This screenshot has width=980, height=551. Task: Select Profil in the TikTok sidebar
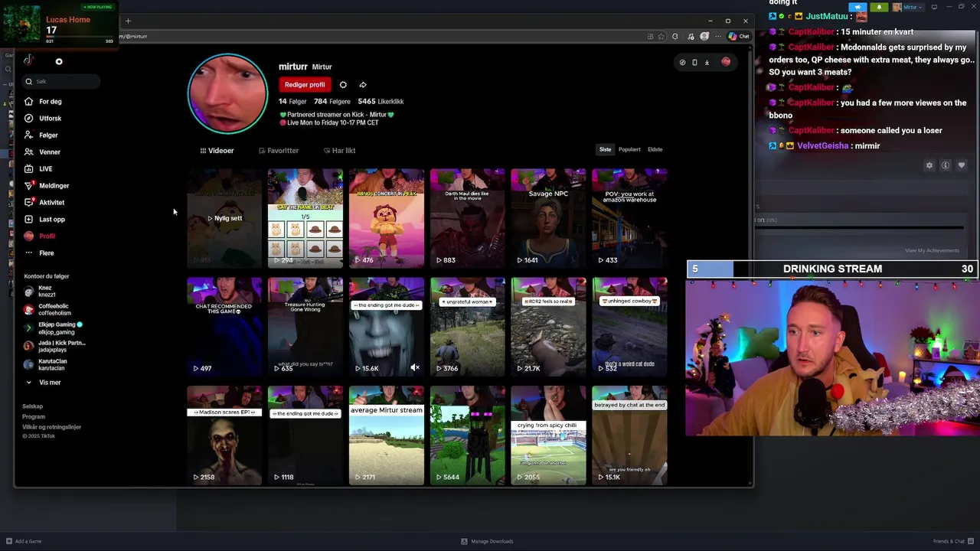tap(40, 236)
